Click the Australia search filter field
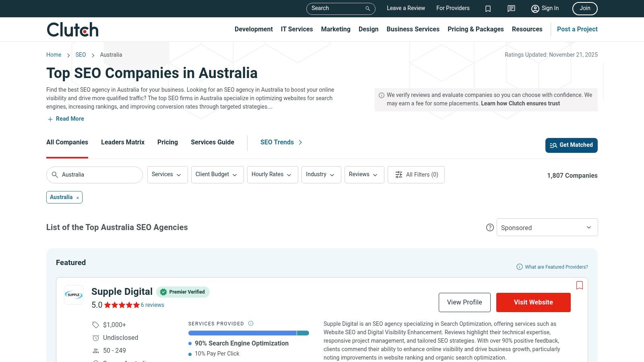Screen dimensions: 644x362 pos(94,175)
